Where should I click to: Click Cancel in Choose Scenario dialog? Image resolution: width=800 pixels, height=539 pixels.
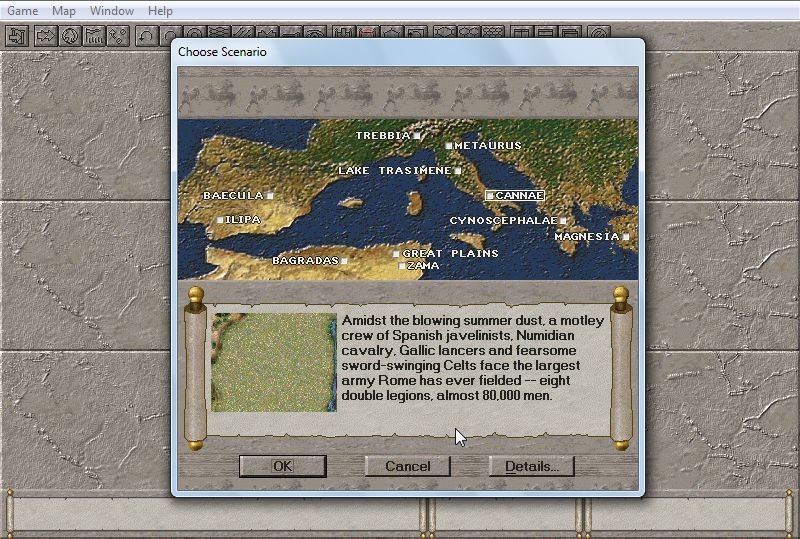pyautogui.click(x=408, y=466)
